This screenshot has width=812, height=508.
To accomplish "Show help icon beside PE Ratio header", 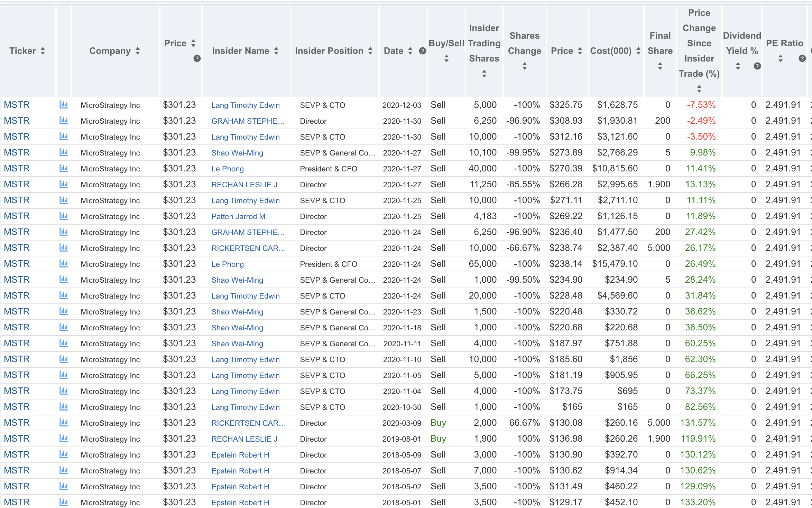I will tap(802, 58).
